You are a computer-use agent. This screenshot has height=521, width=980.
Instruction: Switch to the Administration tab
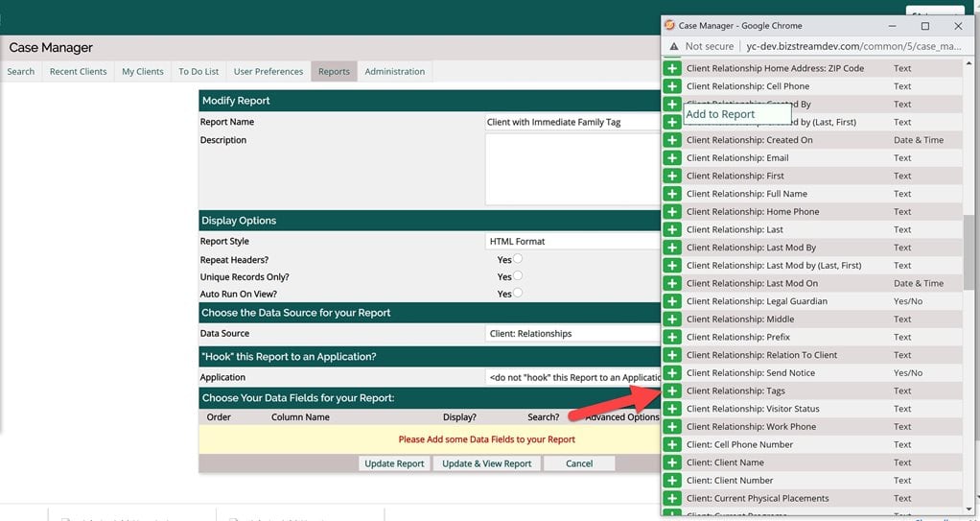[394, 71]
